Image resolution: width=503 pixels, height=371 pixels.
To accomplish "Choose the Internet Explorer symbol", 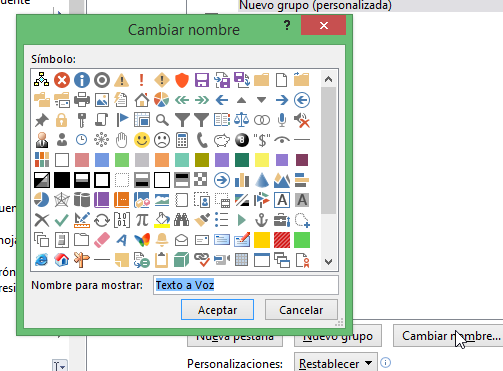I will [x=42, y=260].
